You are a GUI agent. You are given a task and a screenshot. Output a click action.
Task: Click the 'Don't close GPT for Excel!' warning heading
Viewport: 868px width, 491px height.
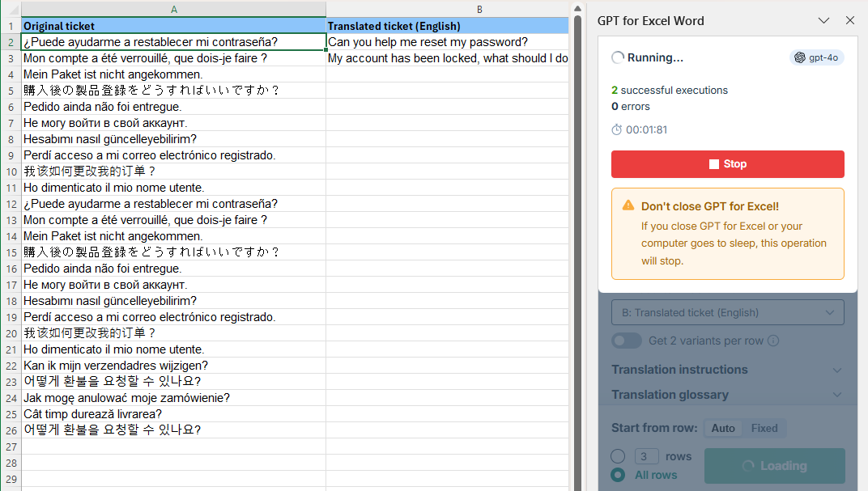coord(709,206)
